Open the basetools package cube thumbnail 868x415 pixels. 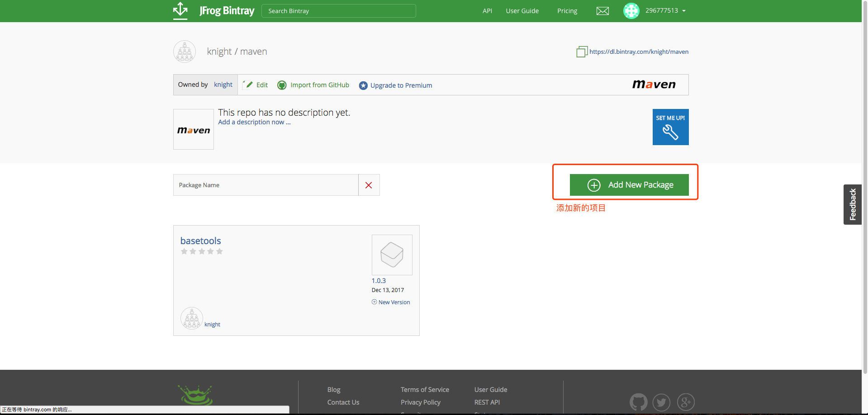[392, 255]
